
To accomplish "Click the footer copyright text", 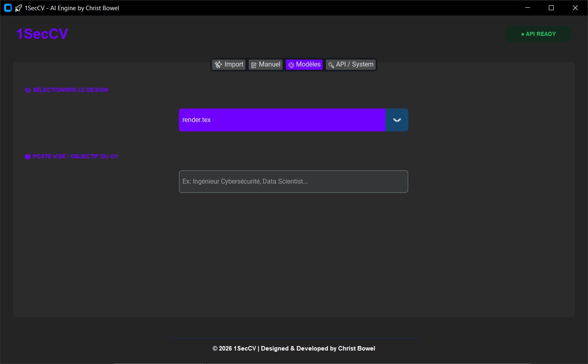I will point(294,348).
